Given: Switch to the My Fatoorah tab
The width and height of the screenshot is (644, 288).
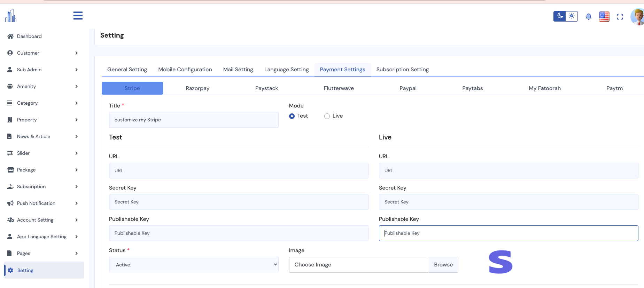Looking at the screenshot, I should tap(545, 88).
